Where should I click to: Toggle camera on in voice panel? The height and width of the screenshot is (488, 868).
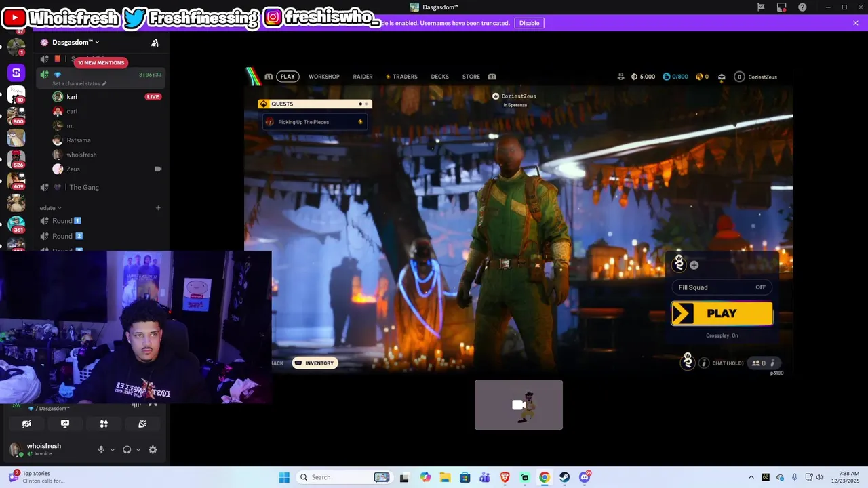[x=26, y=424]
